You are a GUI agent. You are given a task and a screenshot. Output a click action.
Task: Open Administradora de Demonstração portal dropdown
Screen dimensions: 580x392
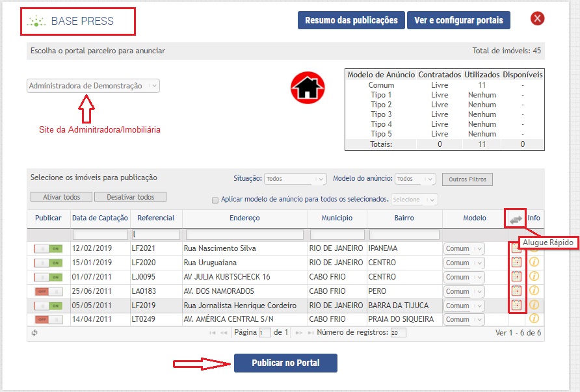coord(93,86)
